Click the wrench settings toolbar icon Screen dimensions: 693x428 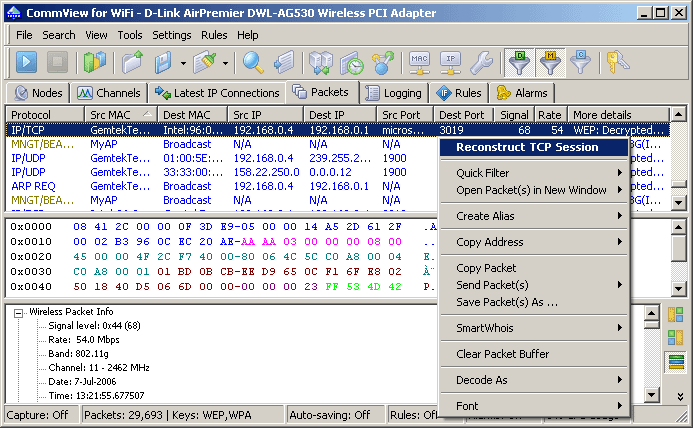click(481, 62)
